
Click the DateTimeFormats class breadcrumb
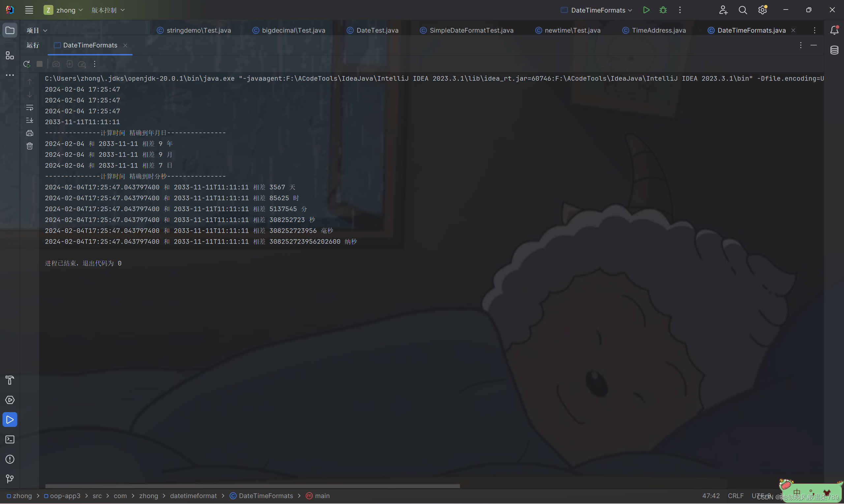coord(261,496)
